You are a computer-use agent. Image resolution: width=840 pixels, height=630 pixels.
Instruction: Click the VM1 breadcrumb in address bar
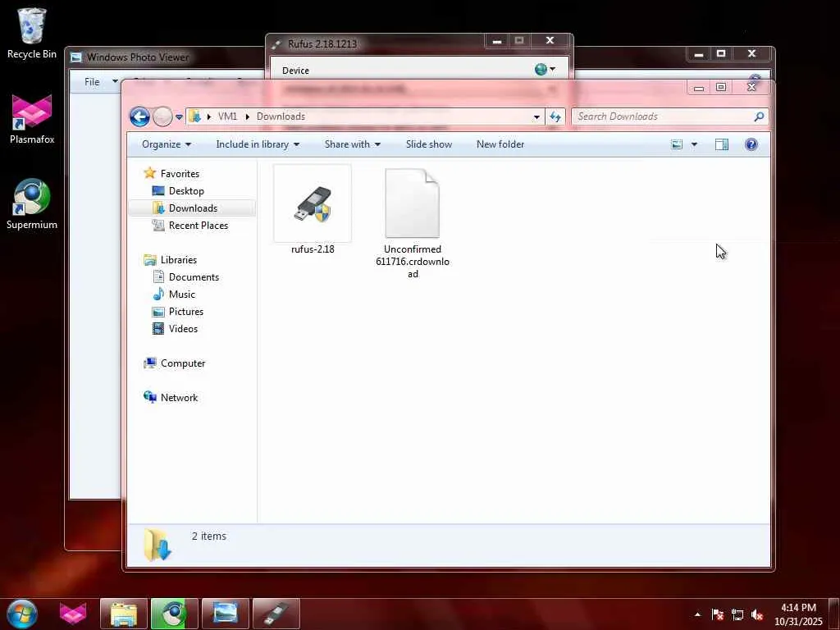click(x=227, y=116)
